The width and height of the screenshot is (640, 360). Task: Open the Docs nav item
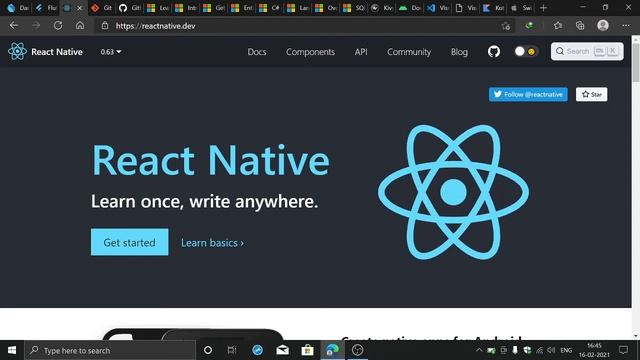click(x=257, y=52)
